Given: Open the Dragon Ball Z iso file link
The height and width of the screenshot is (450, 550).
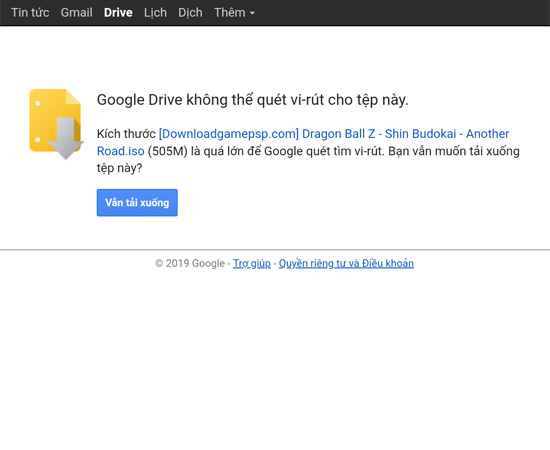Looking at the screenshot, I should point(303,142).
